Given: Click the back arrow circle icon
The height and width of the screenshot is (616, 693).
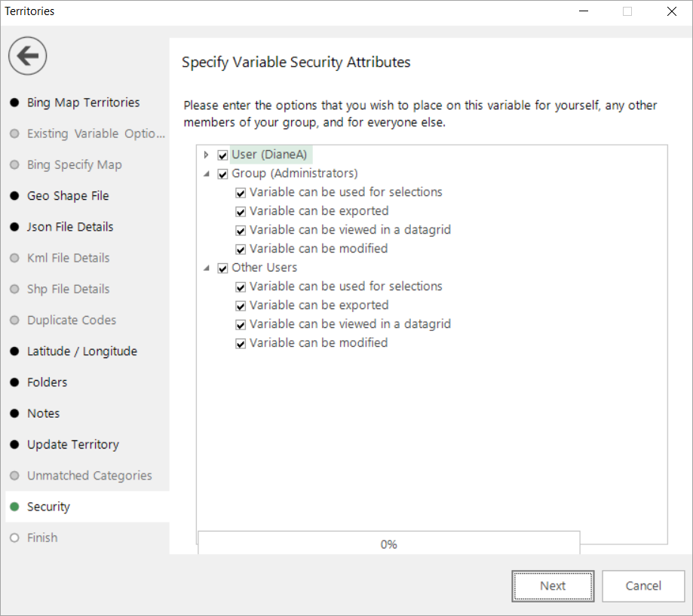Looking at the screenshot, I should (27, 56).
